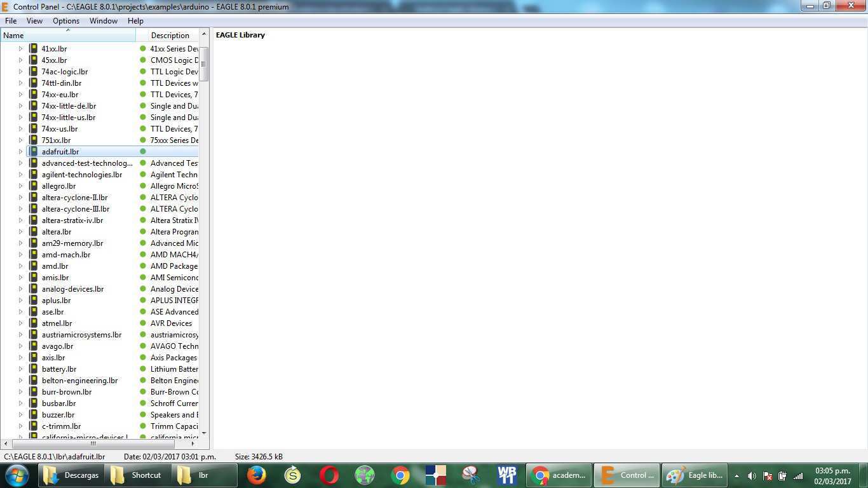Click the library icon beside battery.lbr
The height and width of the screenshot is (488, 868).
pos(33,369)
